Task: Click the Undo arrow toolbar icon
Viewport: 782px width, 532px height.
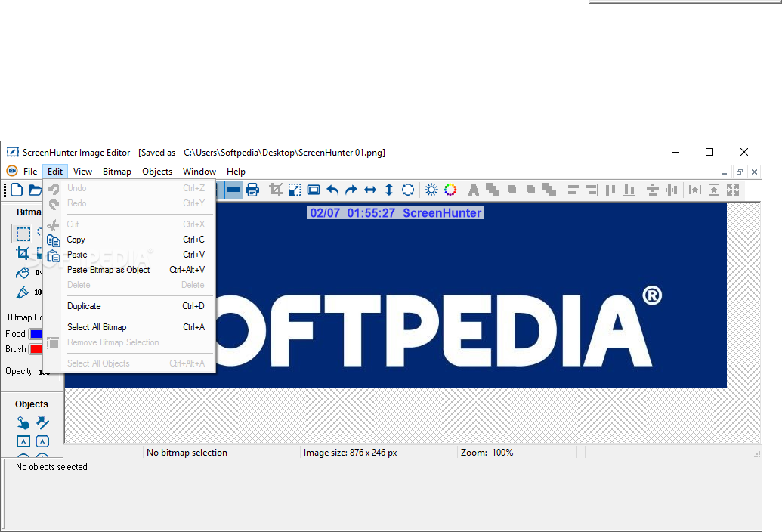Action: pos(332,190)
